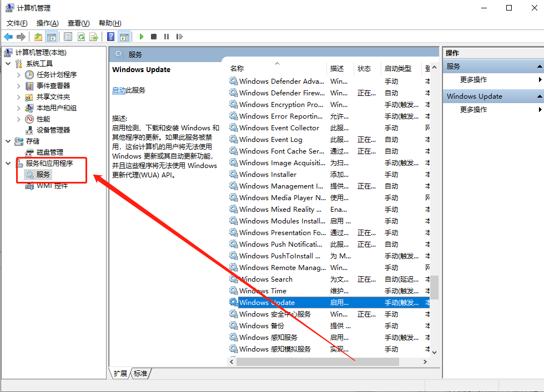The height and width of the screenshot is (392, 544).
Task: Restart the service using the step icon
Action: [180, 36]
